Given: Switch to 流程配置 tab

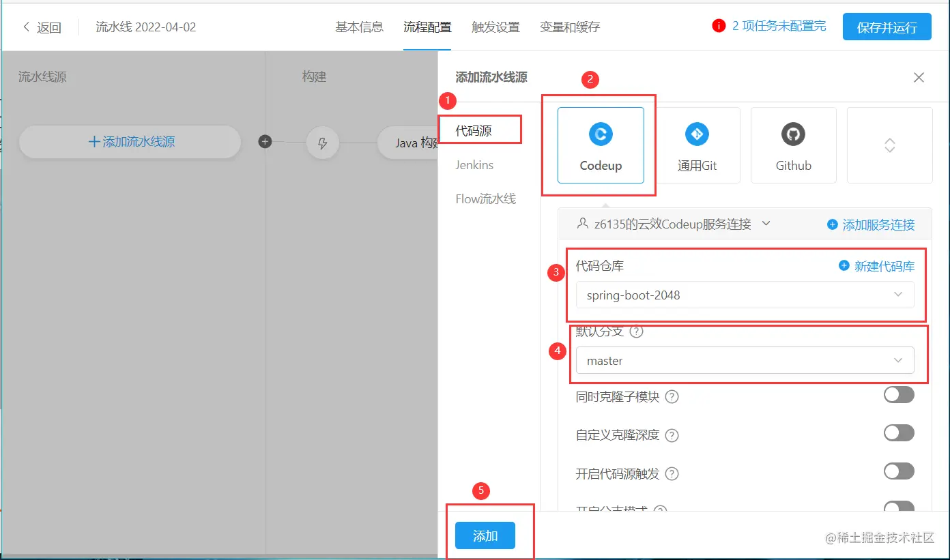Looking at the screenshot, I should 427,27.
